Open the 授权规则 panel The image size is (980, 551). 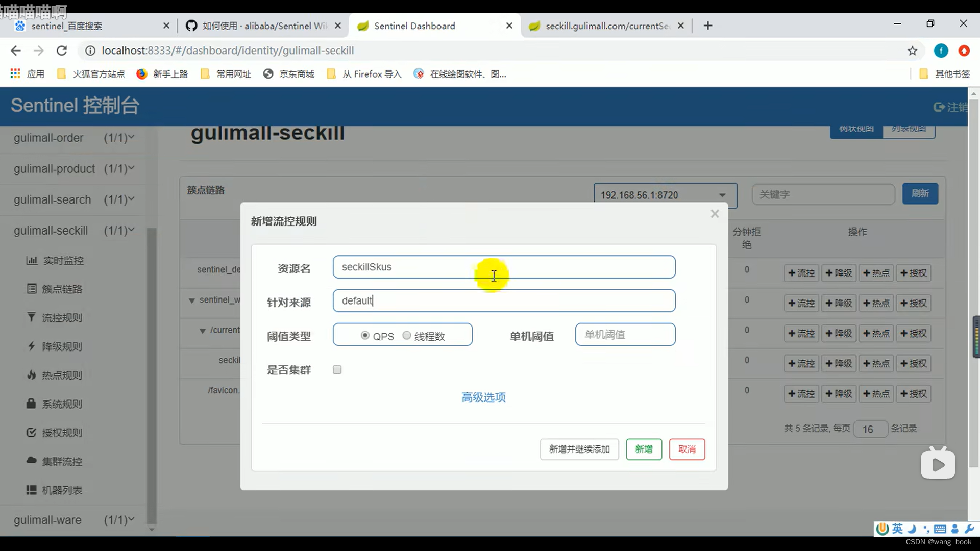[61, 432]
